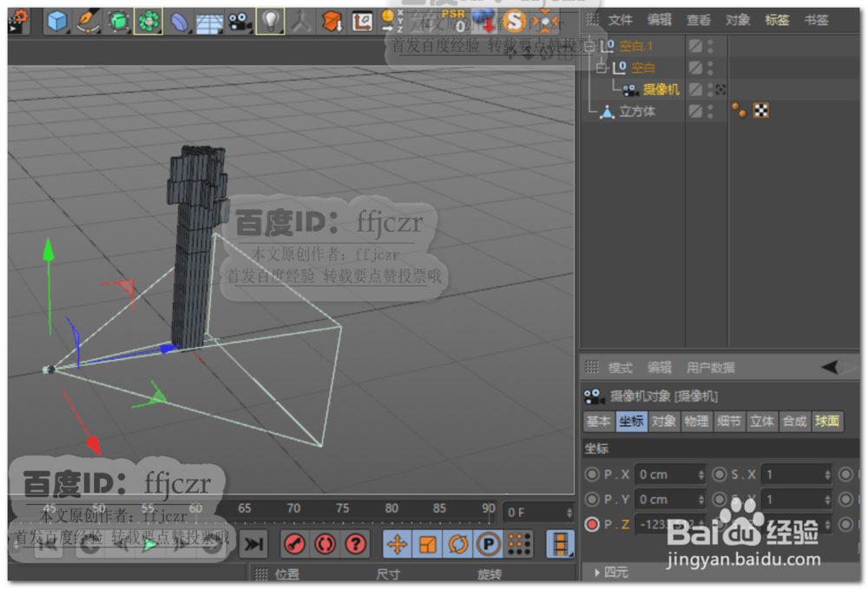Go to end of timeline
The image size is (868, 589).
(253, 545)
